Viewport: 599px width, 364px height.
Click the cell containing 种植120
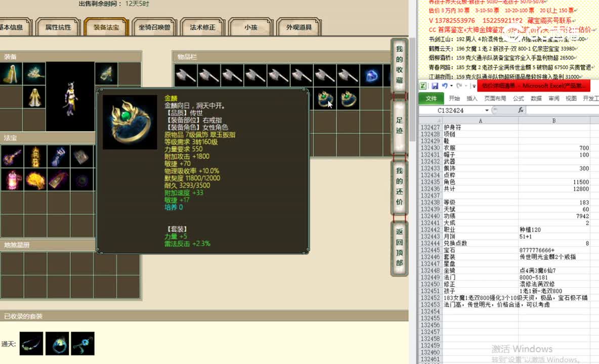(554, 230)
